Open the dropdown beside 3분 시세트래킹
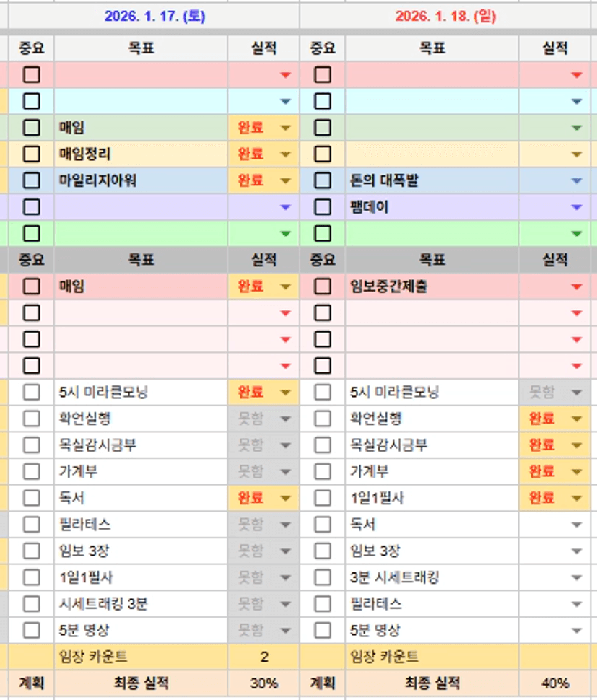 (x=576, y=578)
